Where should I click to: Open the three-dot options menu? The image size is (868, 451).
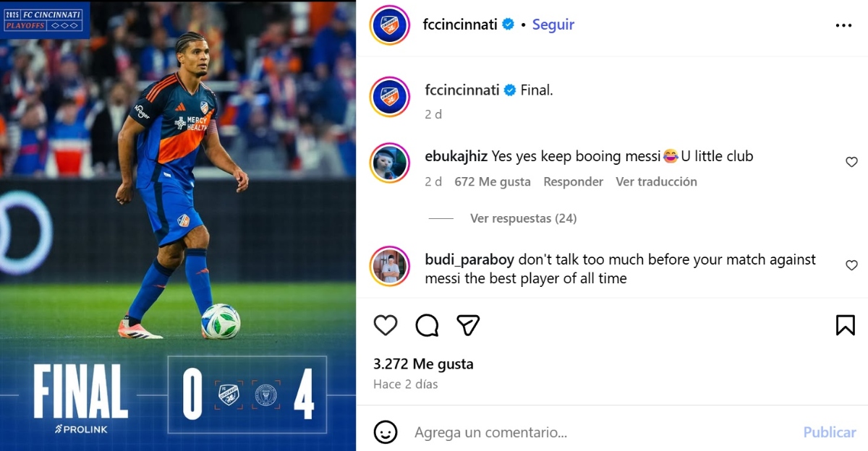[x=843, y=25]
